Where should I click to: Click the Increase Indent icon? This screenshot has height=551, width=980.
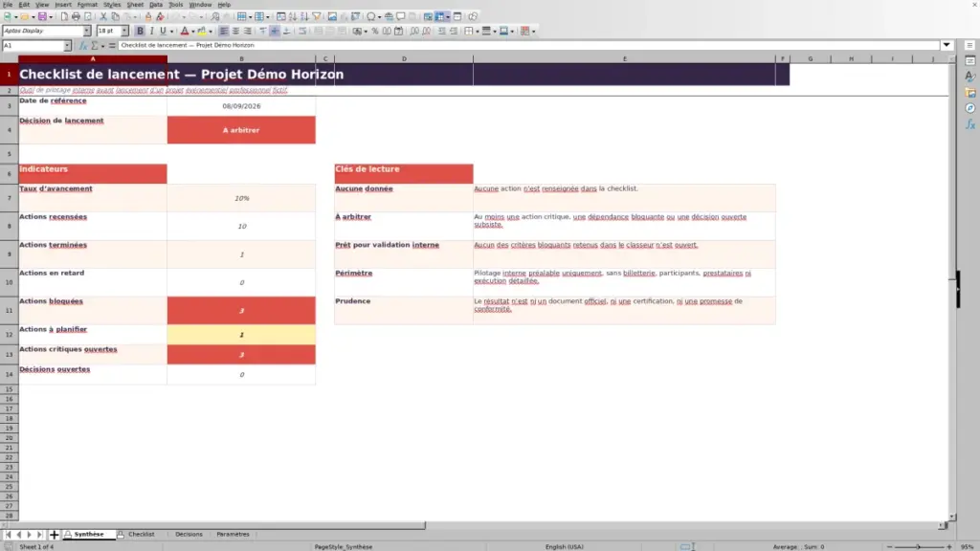click(442, 32)
